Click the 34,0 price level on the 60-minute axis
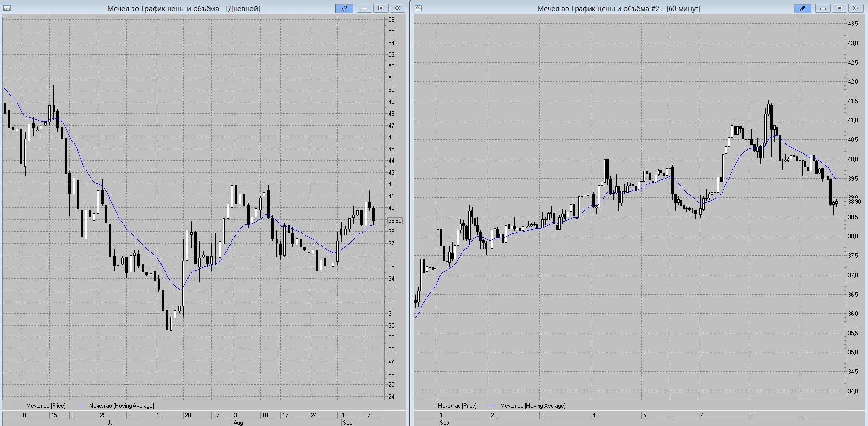The image size is (868, 426). point(853,391)
